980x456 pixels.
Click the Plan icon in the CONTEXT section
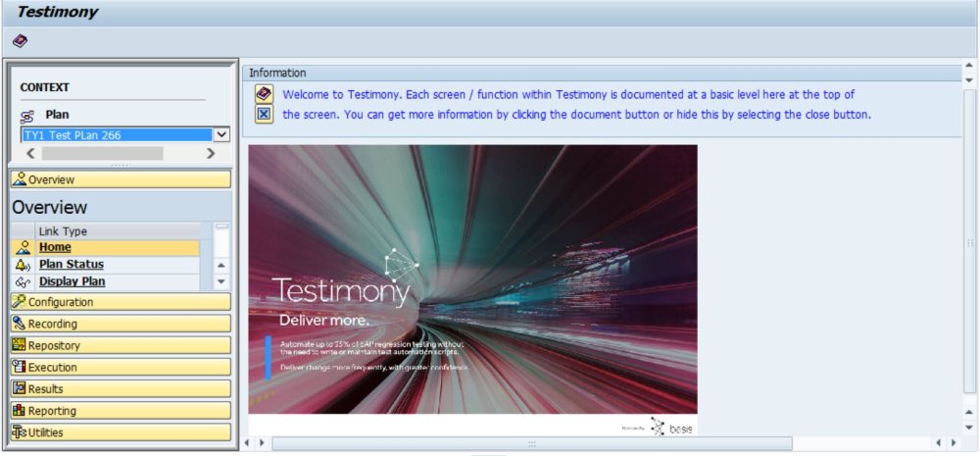point(26,116)
